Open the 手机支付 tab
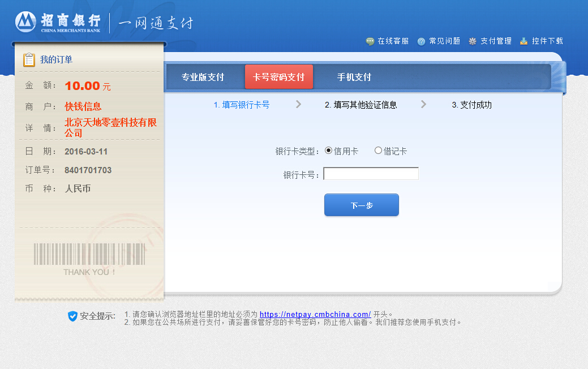Screen dimensions: 588x369 point(354,77)
